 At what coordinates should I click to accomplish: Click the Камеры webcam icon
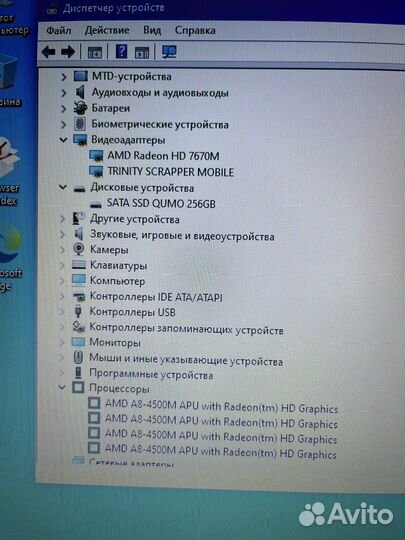tap(79, 249)
